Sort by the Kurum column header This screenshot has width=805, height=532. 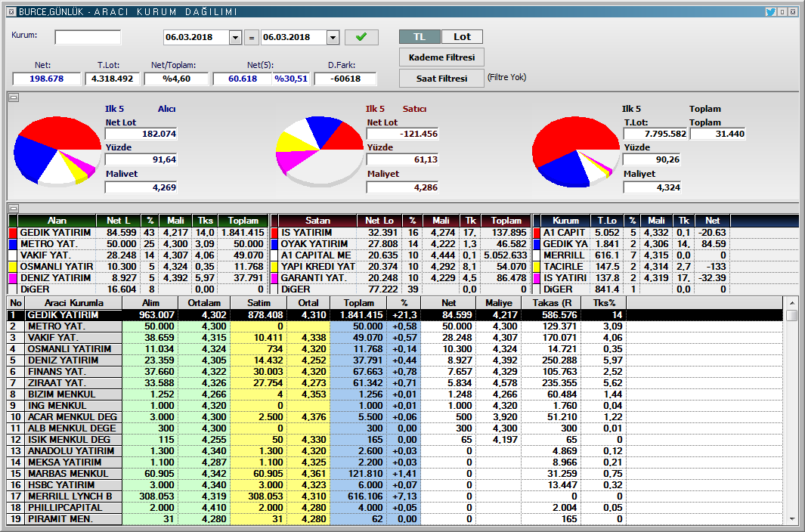pos(565,221)
